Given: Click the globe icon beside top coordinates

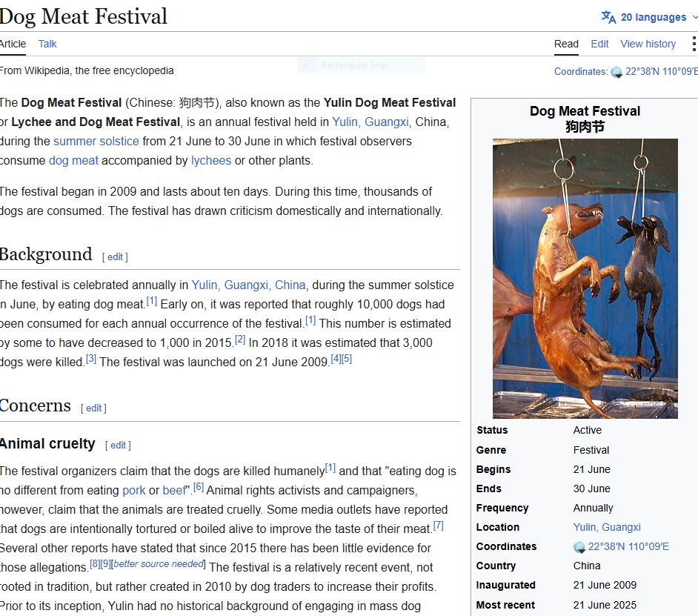Looking at the screenshot, I should pyautogui.click(x=616, y=72).
